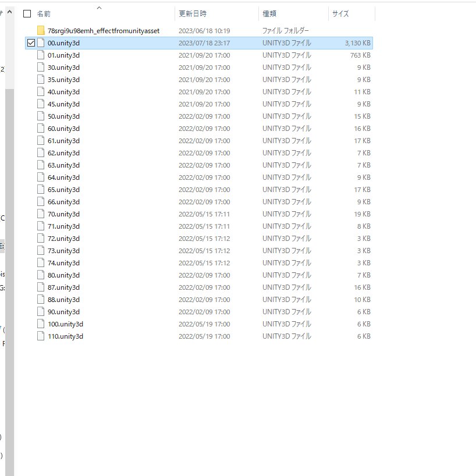This screenshot has width=476, height=476.
Task: Click the file icon of 110.unity3d
Action: [x=41, y=336]
